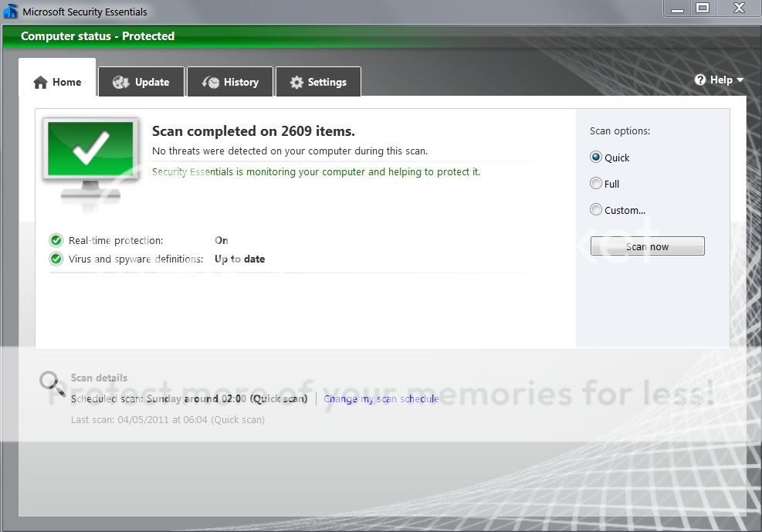Click the 'Scan details' heading
Screen dimensions: 762x532
[99, 378]
